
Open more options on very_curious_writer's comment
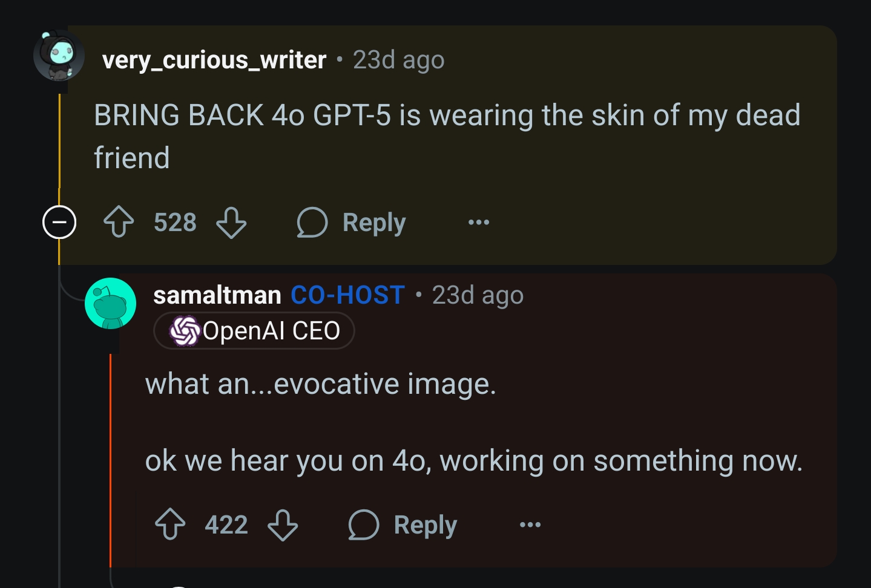click(479, 222)
